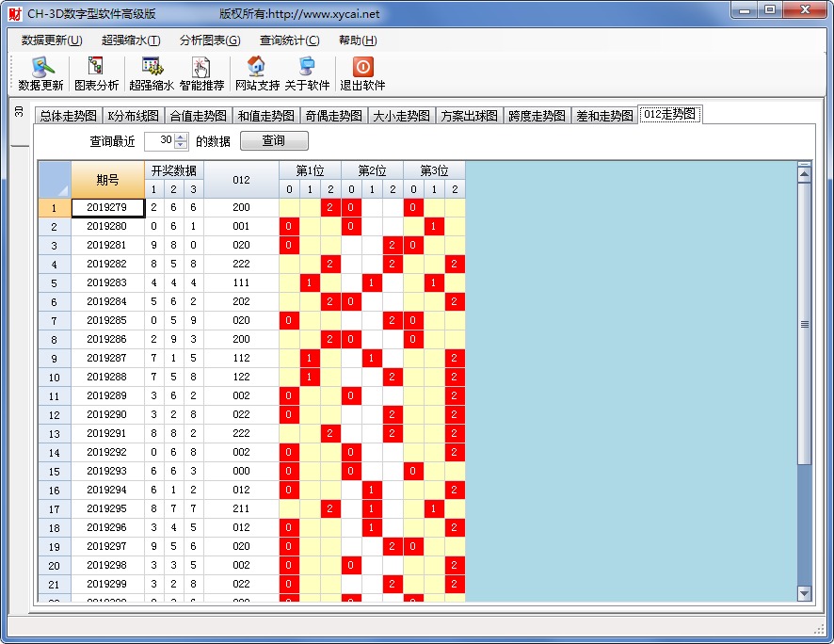The image size is (834, 644).
Task: Click the vertical scrollbar down arrow
Action: 804,592
